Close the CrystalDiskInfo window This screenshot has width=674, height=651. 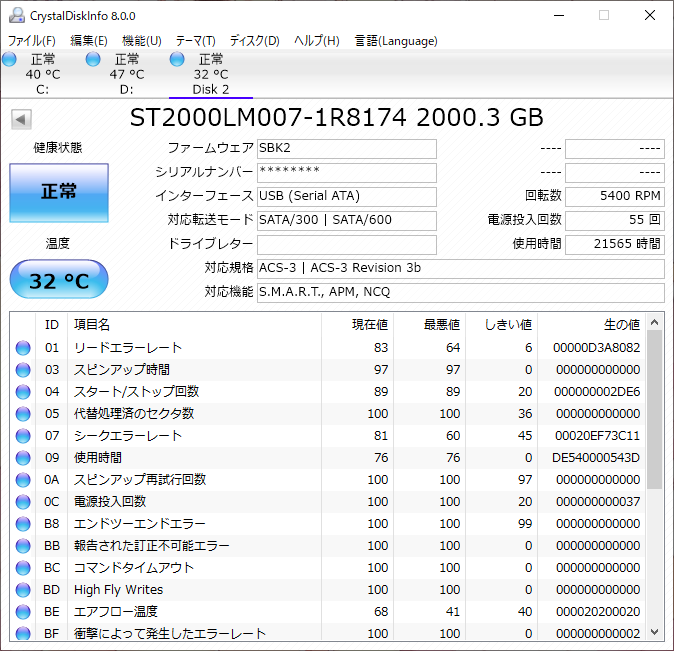point(650,15)
